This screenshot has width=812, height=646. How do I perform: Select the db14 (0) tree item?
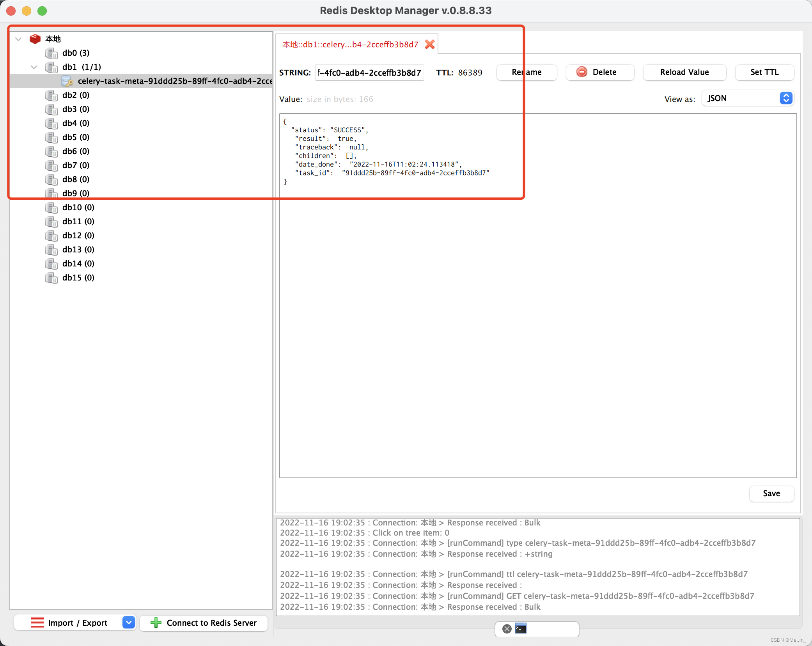tap(78, 264)
